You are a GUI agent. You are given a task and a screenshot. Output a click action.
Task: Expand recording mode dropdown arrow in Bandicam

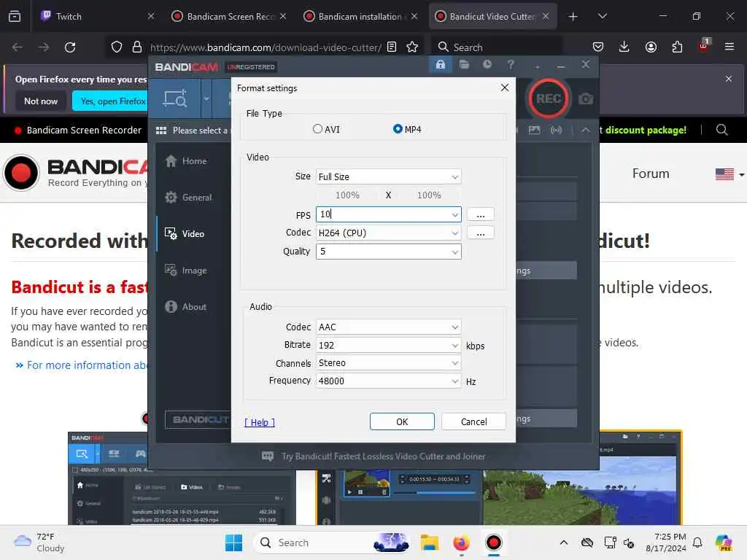pyautogui.click(x=206, y=99)
